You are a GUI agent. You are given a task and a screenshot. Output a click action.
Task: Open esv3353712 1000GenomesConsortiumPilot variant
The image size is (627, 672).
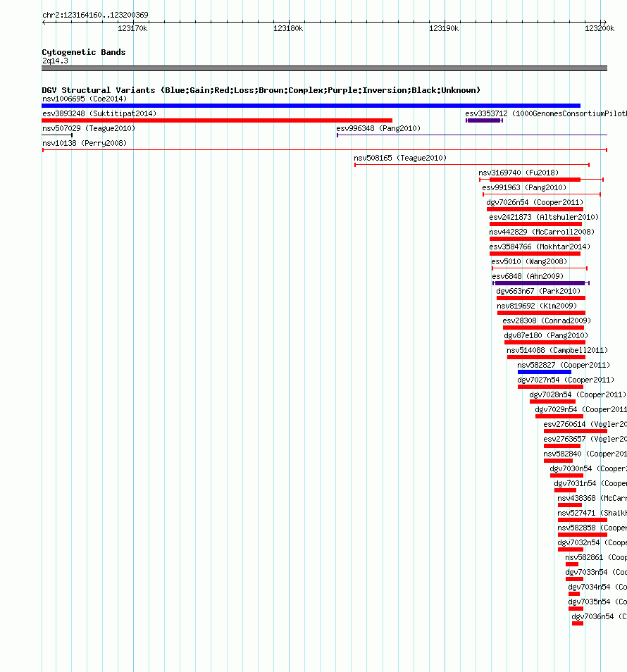(x=546, y=113)
